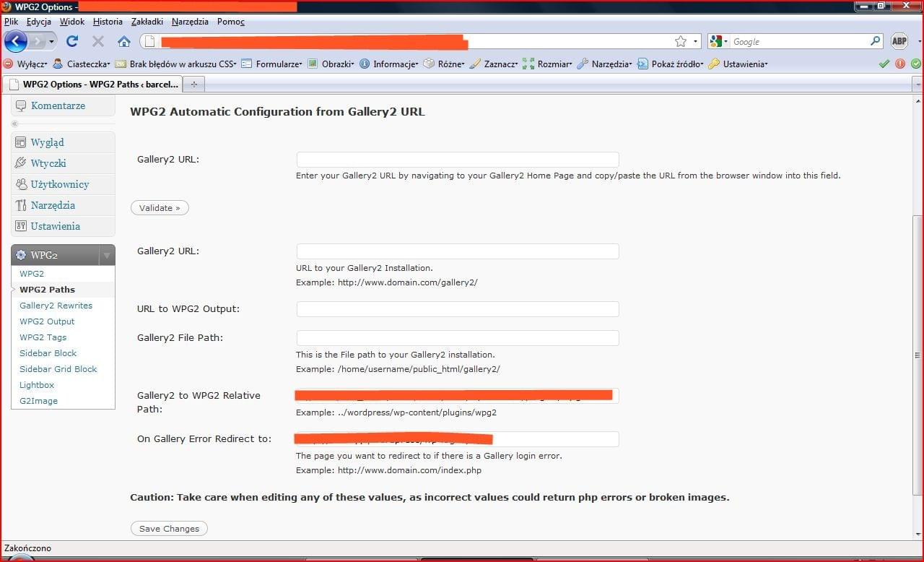Open a new tab with the plus button
The height and width of the screenshot is (562, 924).
(193, 85)
